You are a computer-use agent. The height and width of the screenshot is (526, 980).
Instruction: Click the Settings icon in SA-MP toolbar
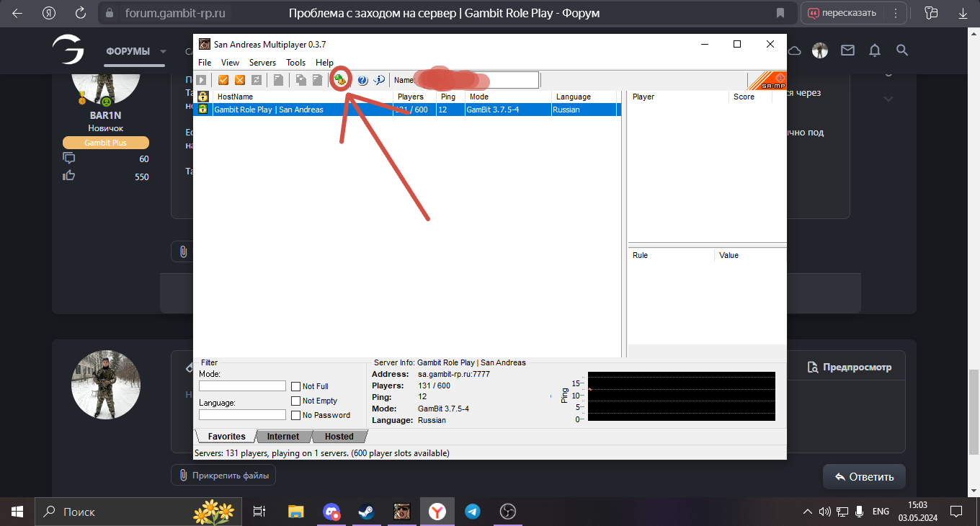(341, 80)
